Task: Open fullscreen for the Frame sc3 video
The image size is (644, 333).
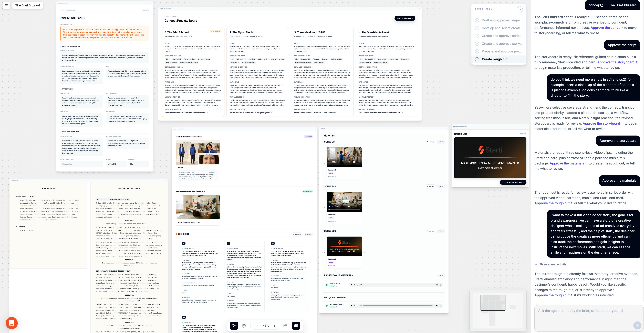Action: (x=354, y=251)
